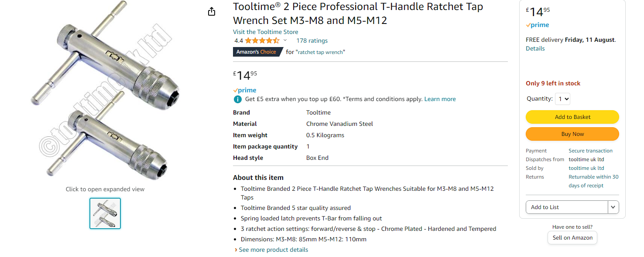The image size is (644, 257).
Task: Click the share icon above product image
Action: (x=212, y=12)
